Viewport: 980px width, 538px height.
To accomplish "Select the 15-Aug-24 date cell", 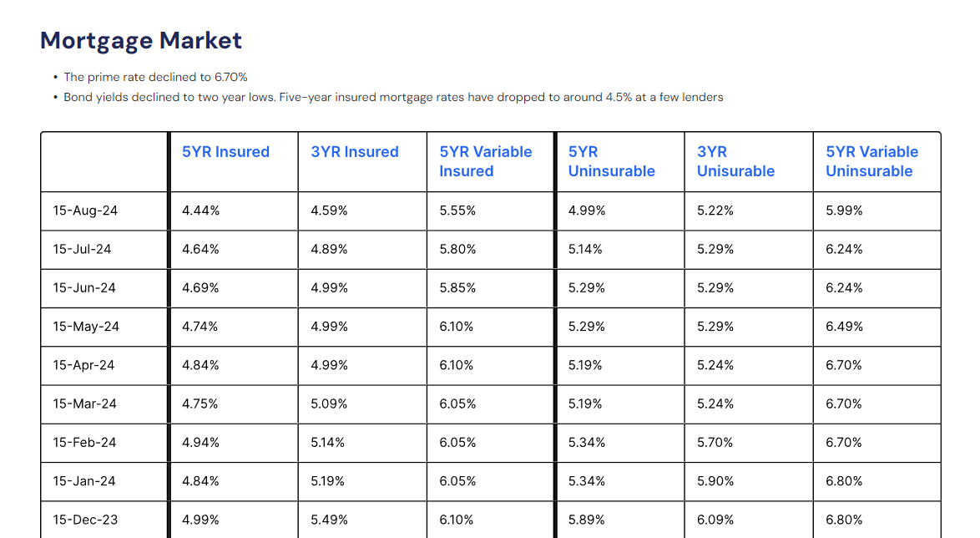I will [85, 211].
